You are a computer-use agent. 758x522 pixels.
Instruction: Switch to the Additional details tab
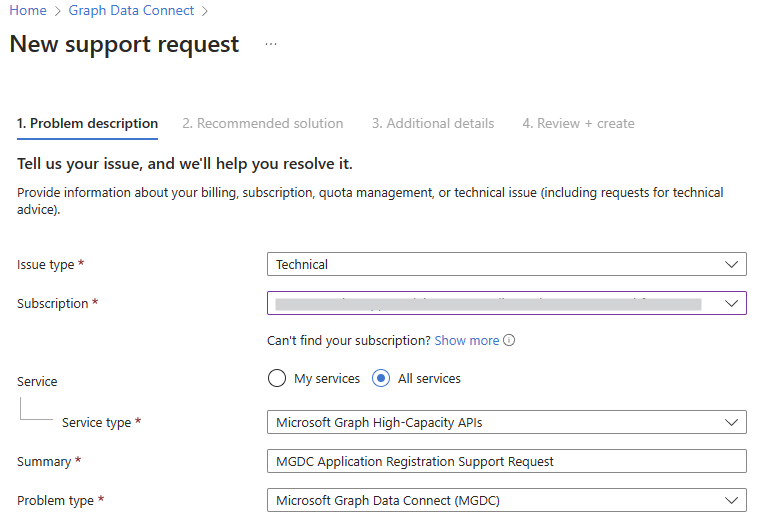[433, 124]
